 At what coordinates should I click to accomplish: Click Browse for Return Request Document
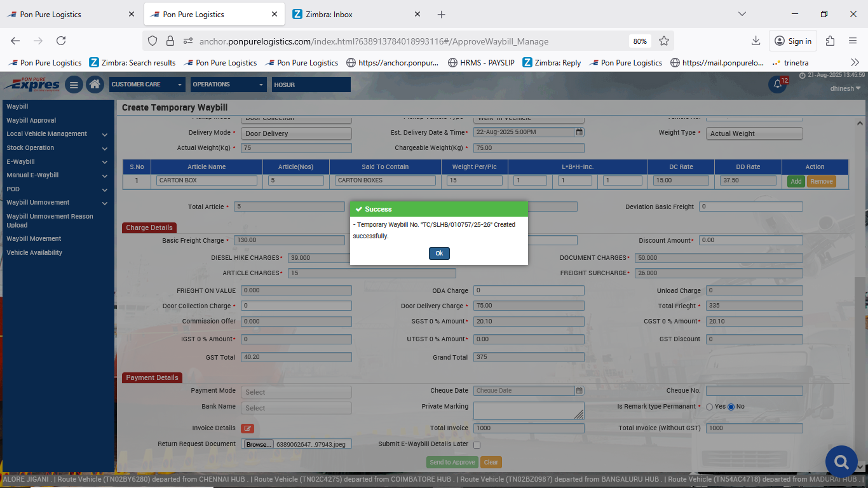coord(259,444)
